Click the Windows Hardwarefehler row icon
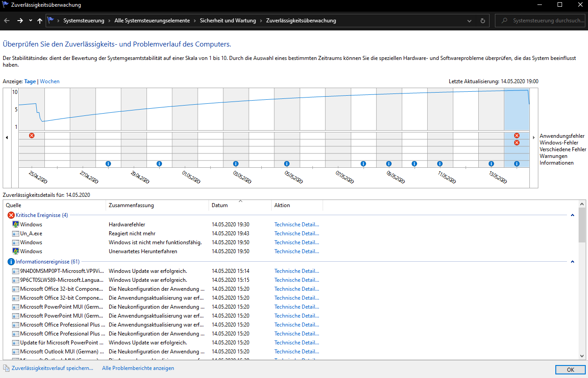The image size is (588, 378). (x=16, y=225)
